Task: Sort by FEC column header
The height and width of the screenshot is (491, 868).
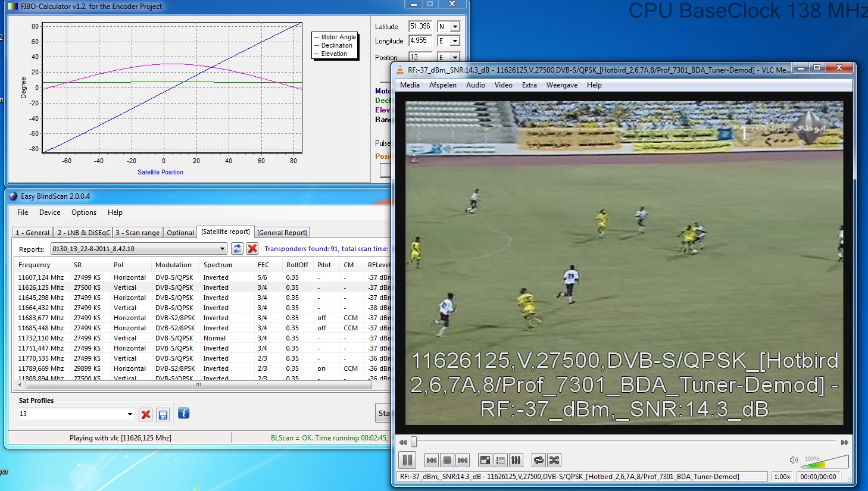Action: [x=268, y=265]
